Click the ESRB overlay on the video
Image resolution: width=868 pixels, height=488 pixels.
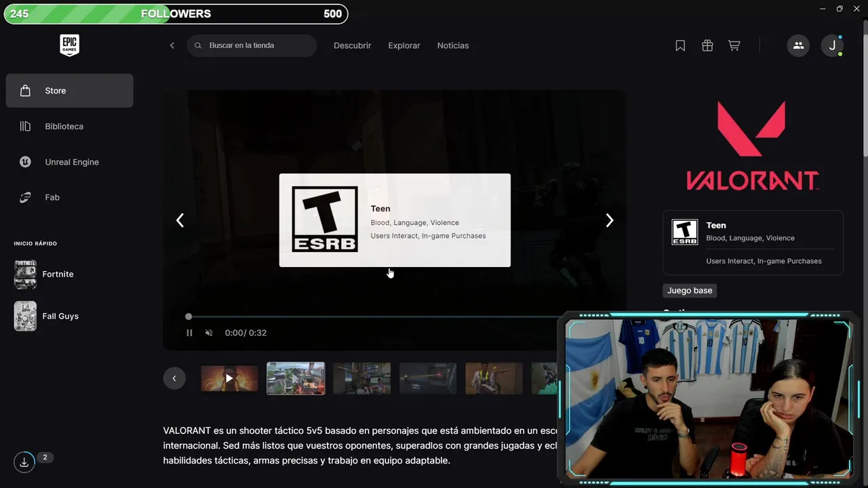395,220
